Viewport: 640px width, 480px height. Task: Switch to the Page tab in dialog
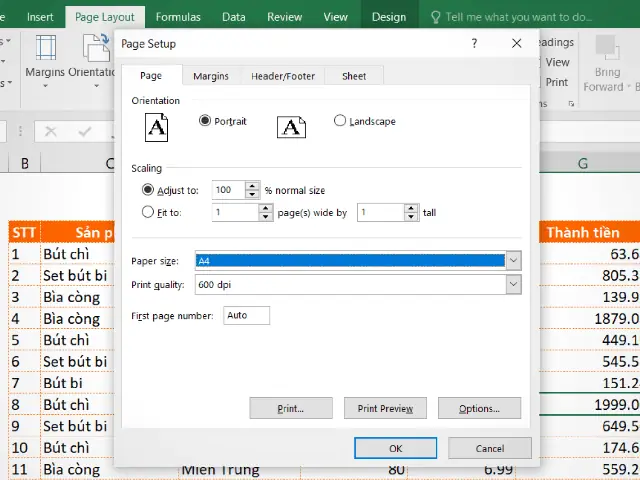point(151,76)
